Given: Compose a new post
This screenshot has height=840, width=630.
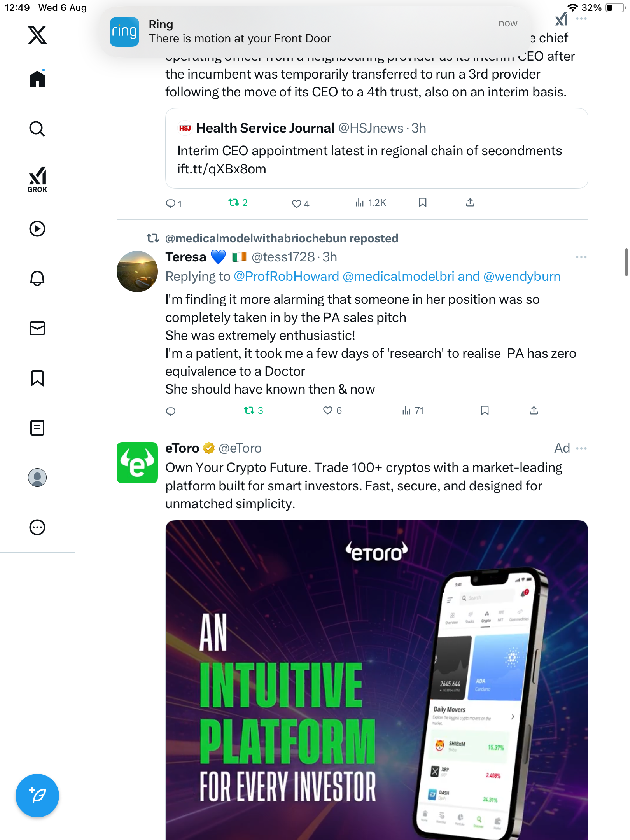Looking at the screenshot, I should (x=37, y=796).
